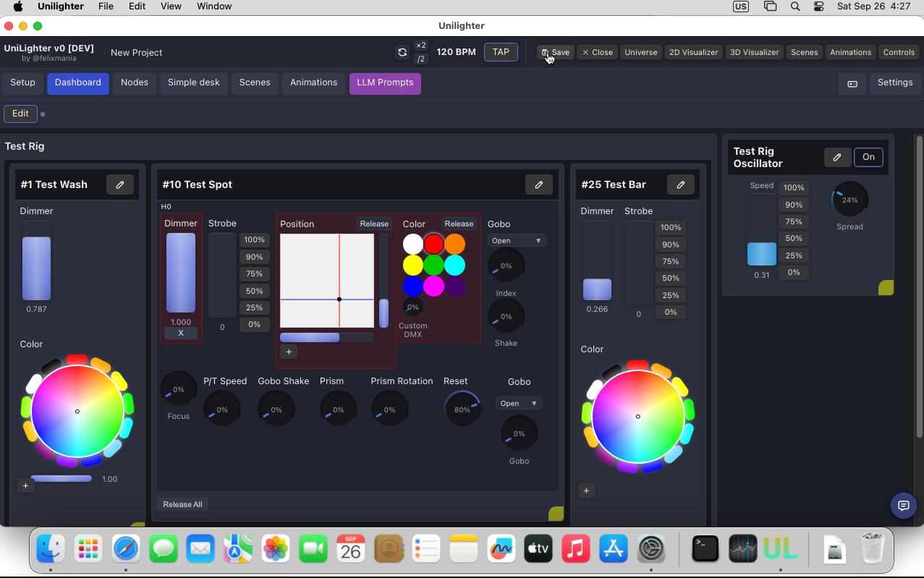Add a color under Test Wash

click(25, 485)
